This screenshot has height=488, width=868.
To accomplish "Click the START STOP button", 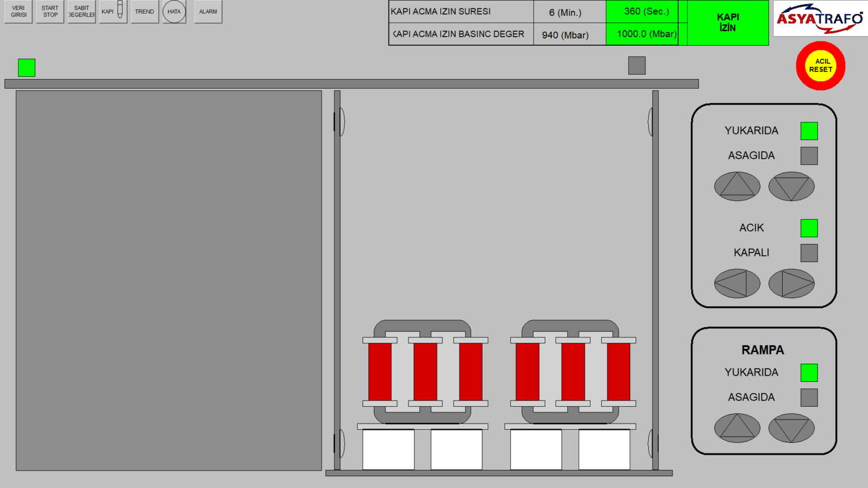I will [50, 12].
